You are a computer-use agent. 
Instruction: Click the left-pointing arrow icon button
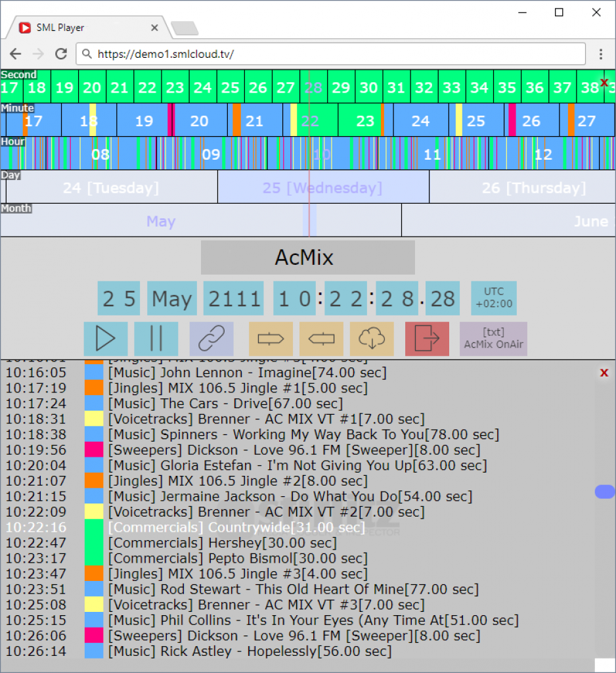click(x=321, y=339)
